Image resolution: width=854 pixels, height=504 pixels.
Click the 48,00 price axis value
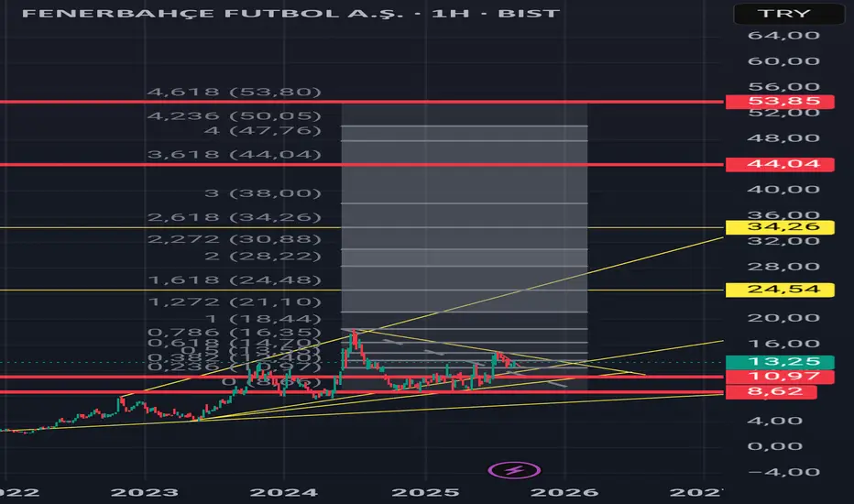click(783, 137)
